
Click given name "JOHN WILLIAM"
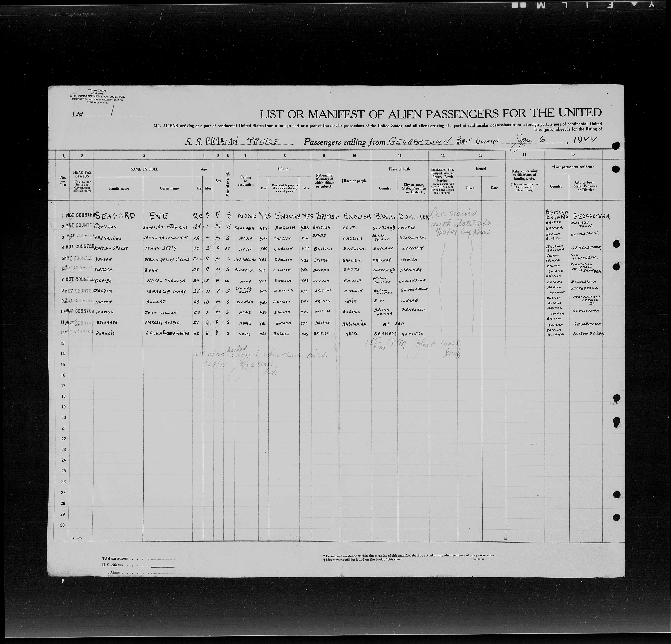pos(161,312)
